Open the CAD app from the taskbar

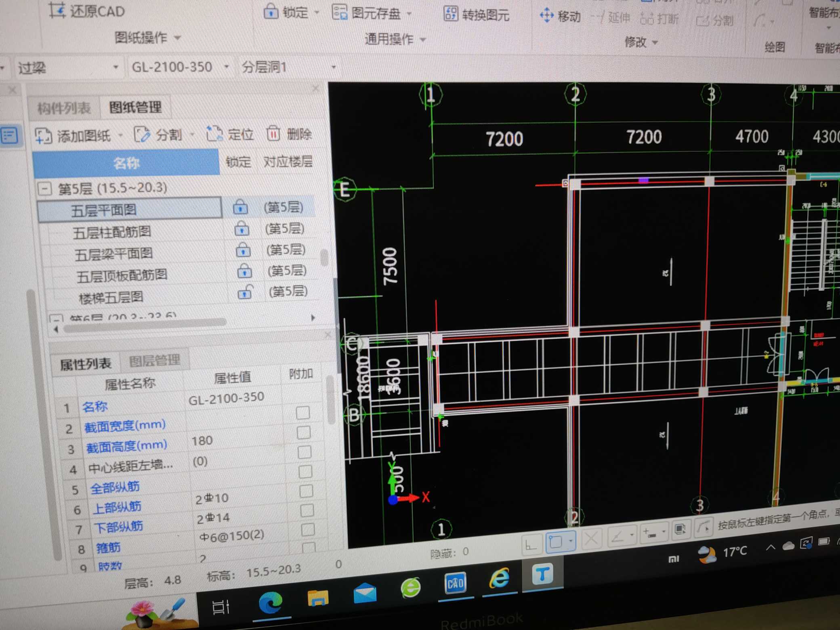click(455, 583)
